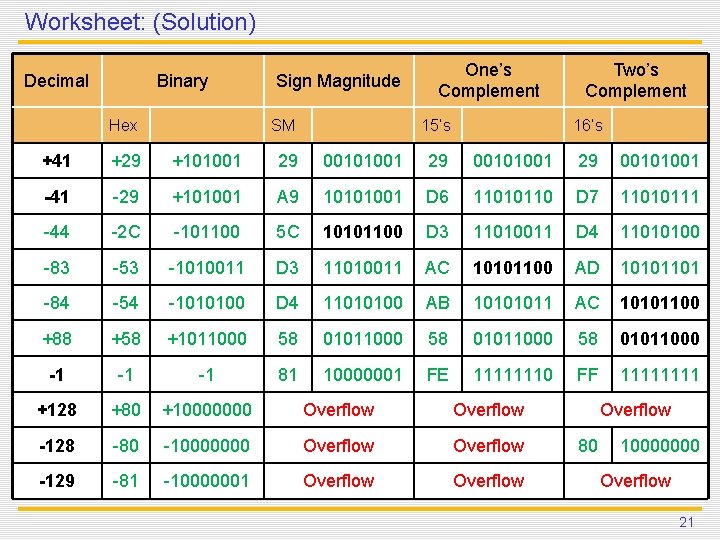
Task: Click the "Sign Magnitude" column header
Action: coord(338,81)
